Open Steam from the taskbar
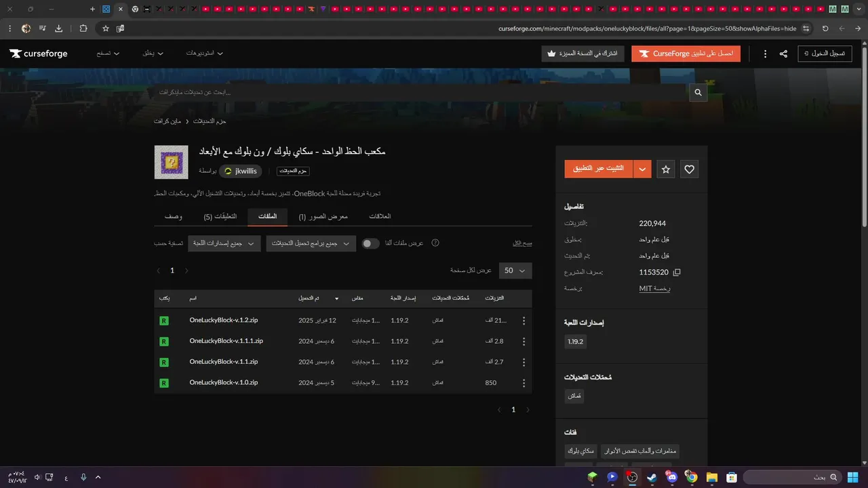Image resolution: width=868 pixels, height=488 pixels. (x=652, y=477)
